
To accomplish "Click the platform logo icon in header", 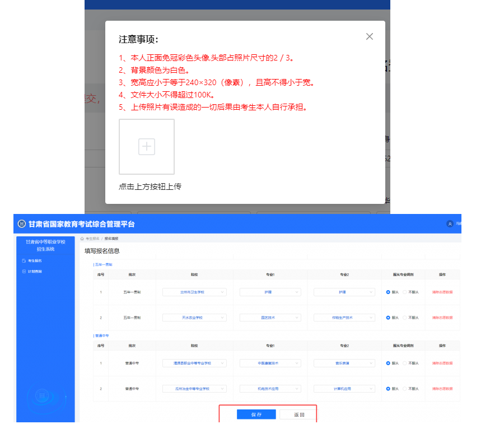I will click(x=22, y=224).
